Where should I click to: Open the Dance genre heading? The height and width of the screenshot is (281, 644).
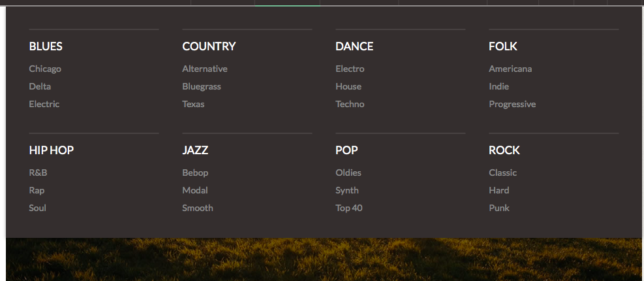[354, 46]
